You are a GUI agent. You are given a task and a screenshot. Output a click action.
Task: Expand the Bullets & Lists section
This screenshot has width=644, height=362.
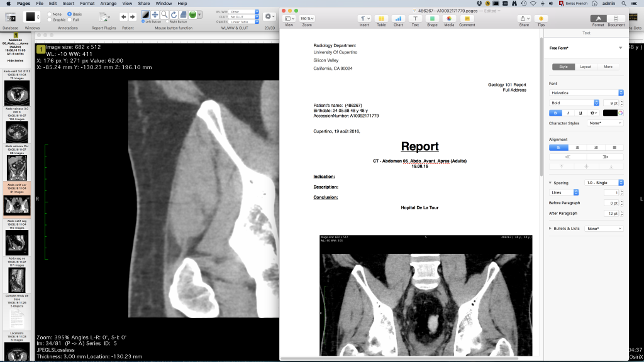[550, 229]
